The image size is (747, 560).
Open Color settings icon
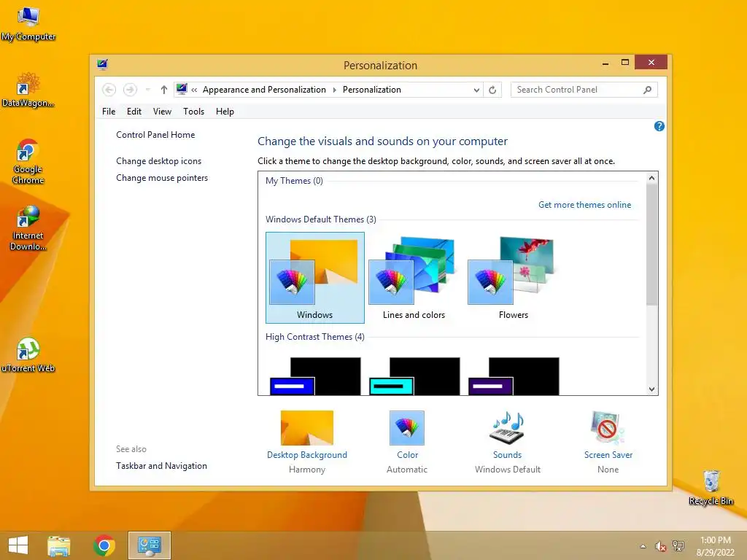point(407,428)
